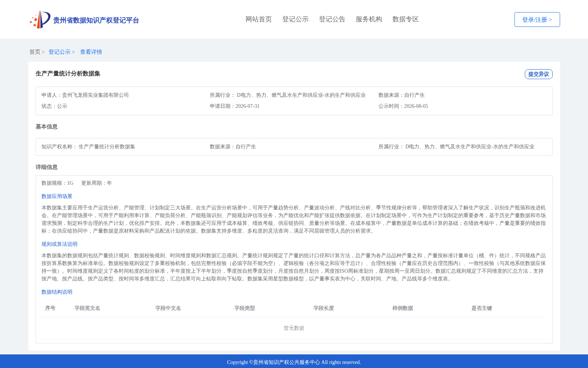The image size is (588, 368).
Task: Click 更新周期：年 text
Action: point(97,183)
